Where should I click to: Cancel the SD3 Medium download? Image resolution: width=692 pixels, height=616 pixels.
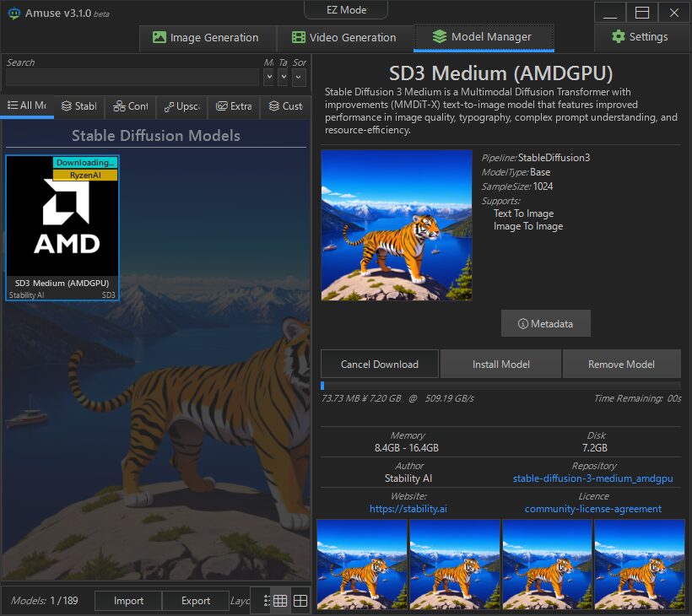point(379,364)
